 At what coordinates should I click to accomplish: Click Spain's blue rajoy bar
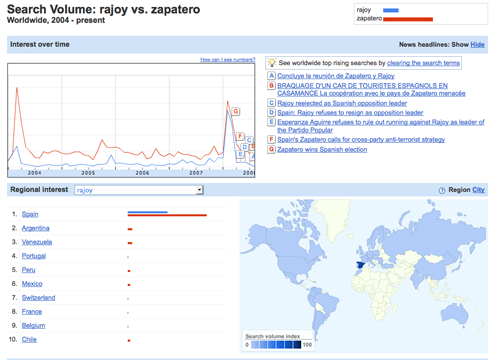[147, 212]
